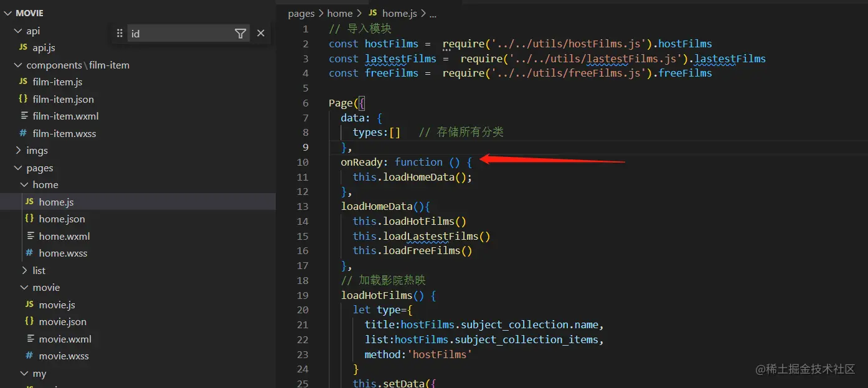Click the JS icon in the breadcrumb bar

tap(373, 13)
